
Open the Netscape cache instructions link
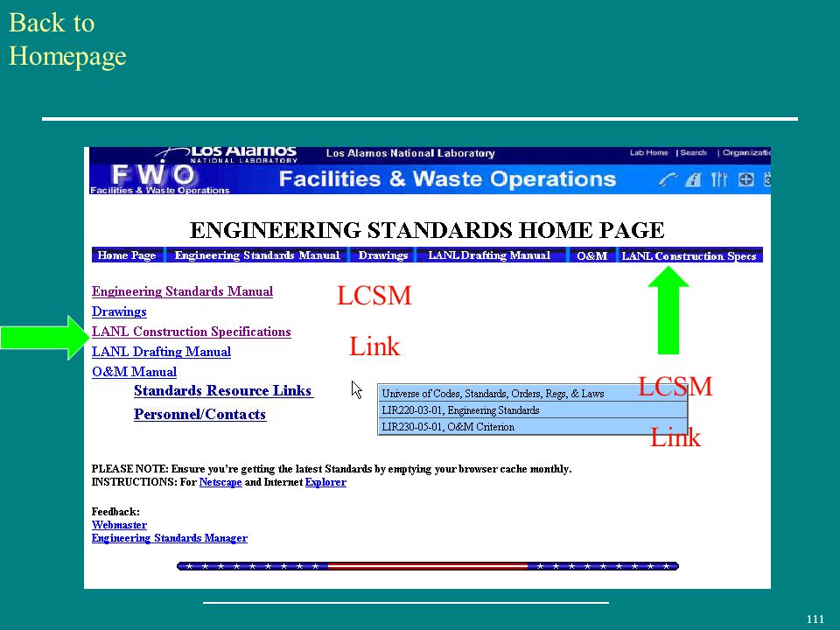(220, 482)
